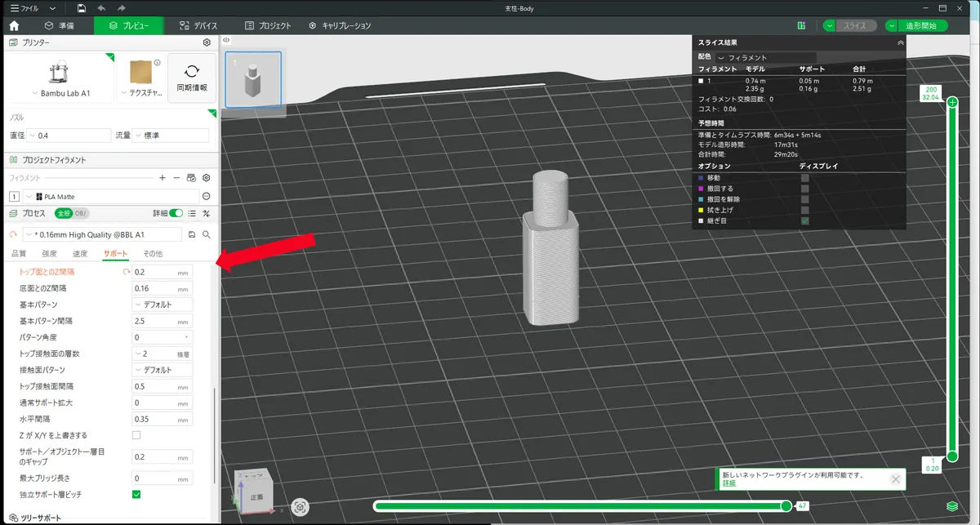Open the ファイル menu
980x525 pixels.
point(24,7)
